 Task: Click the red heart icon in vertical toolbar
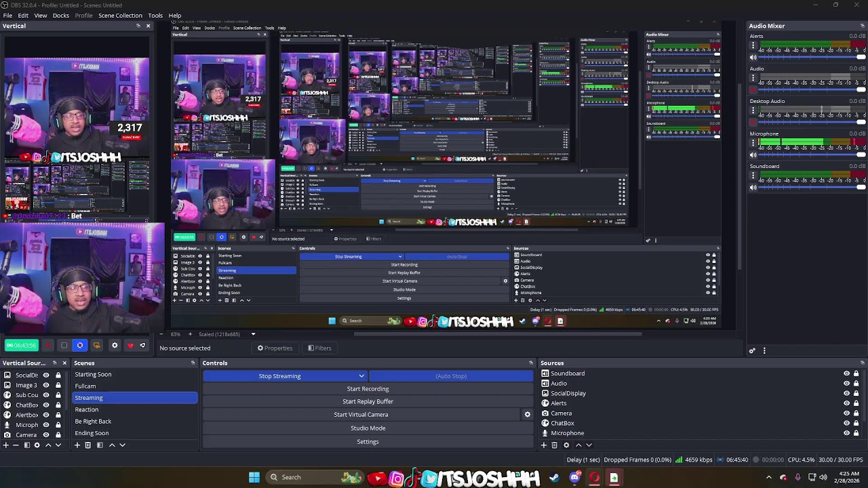(130, 346)
